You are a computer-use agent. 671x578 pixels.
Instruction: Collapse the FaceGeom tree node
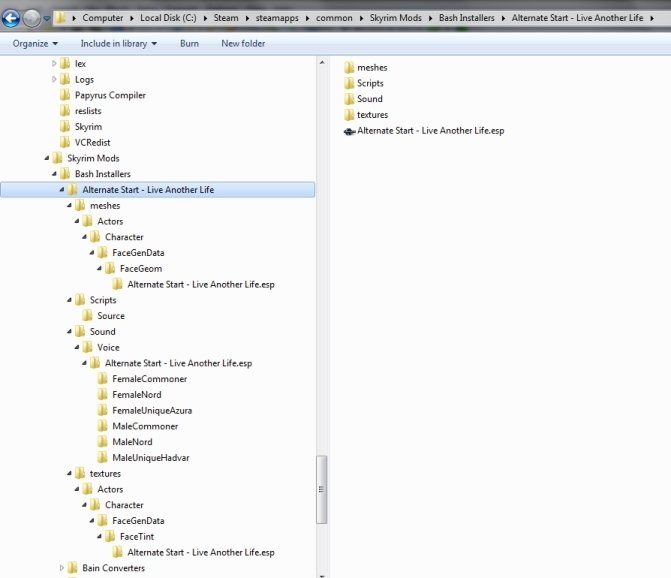pos(99,269)
